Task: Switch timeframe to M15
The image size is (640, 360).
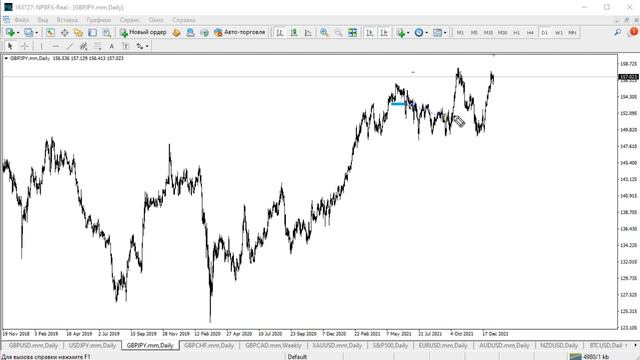Action: 488,33
